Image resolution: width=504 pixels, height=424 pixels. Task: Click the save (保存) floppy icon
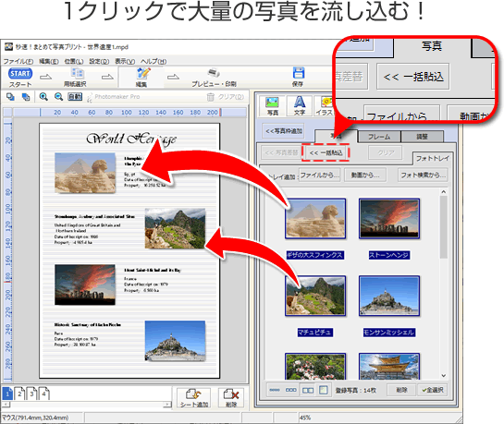(298, 77)
